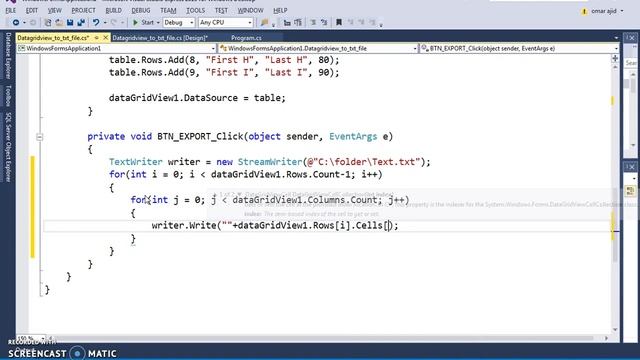640x360 pixels.
Task: Click the vertical scrollbar down arrow
Action: pyautogui.click(x=615, y=329)
